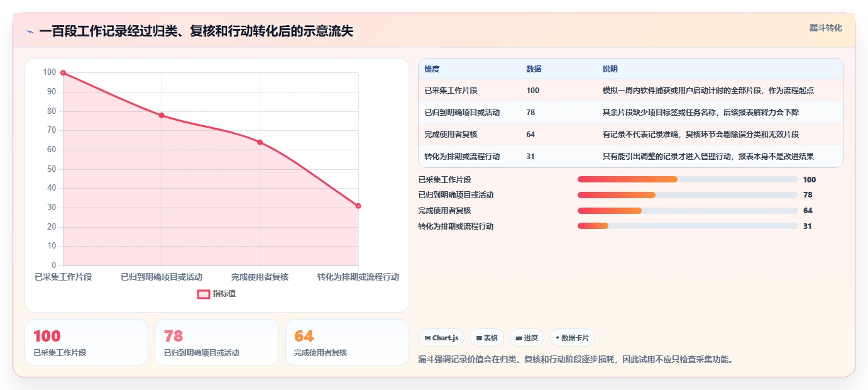Click the 数据 table cell showing 31
Image resolution: width=868 pixels, height=390 pixels.
click(530, 157)
